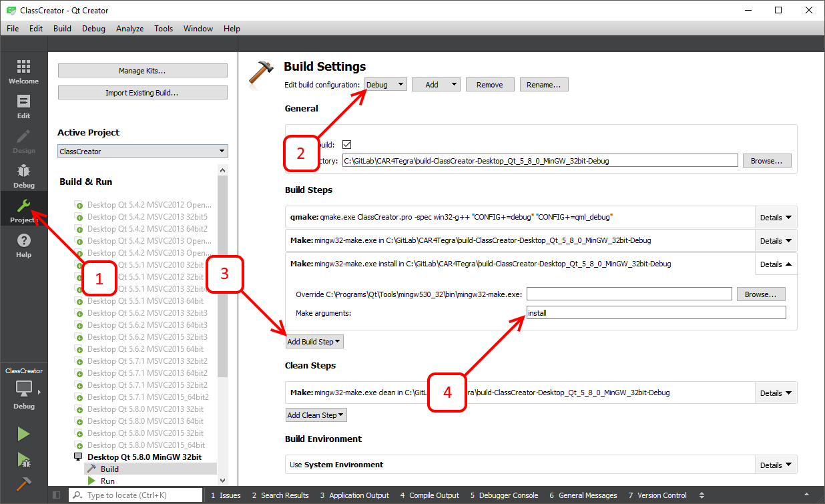Expand the Add Build Step dropdown
Image resolution: width=825 pixels, height=504 pixels.
314,342
